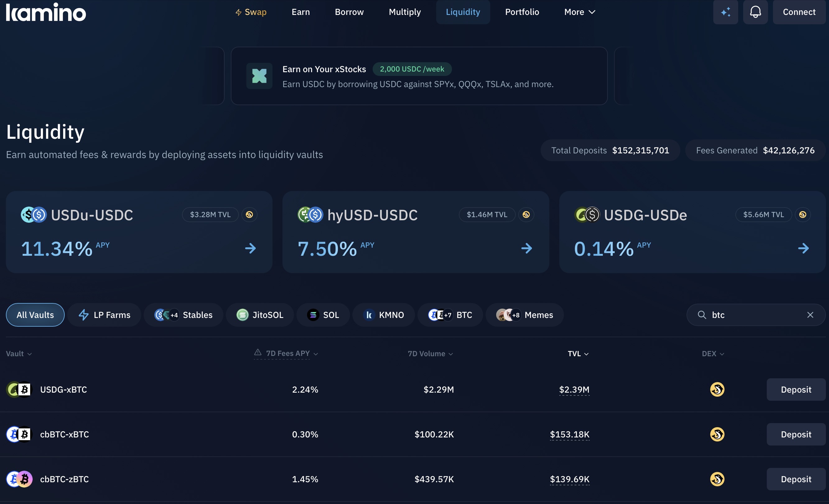The width and height of the screenshot is (829, 504).
Task: Click the Kamino logo
Action: pyautogui.click(x=46, y=12)
